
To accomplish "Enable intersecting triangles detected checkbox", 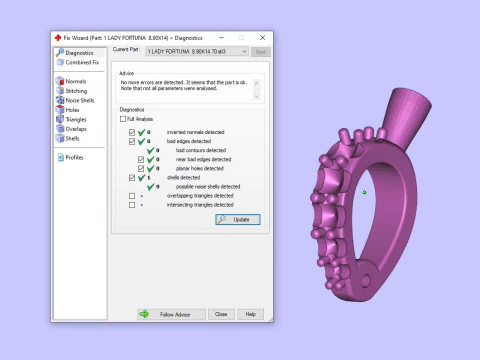I will pyautogui.click(x=132, y=205).
